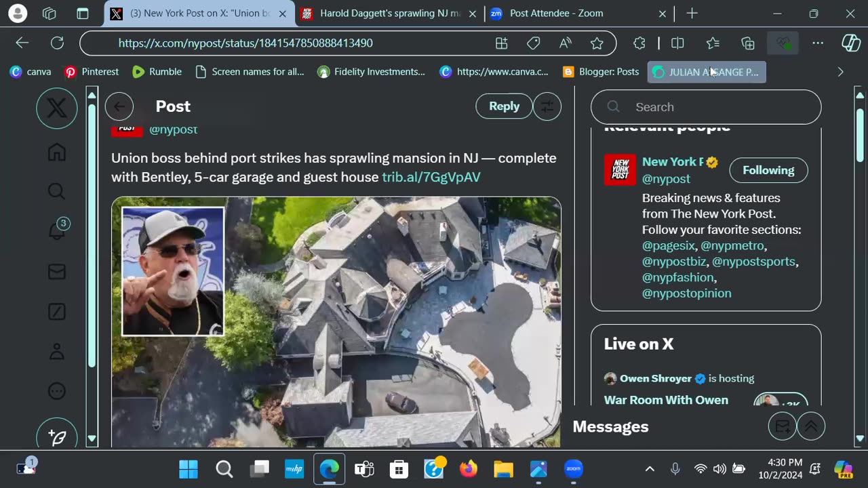Open @nypostopinion profile link

686,293
